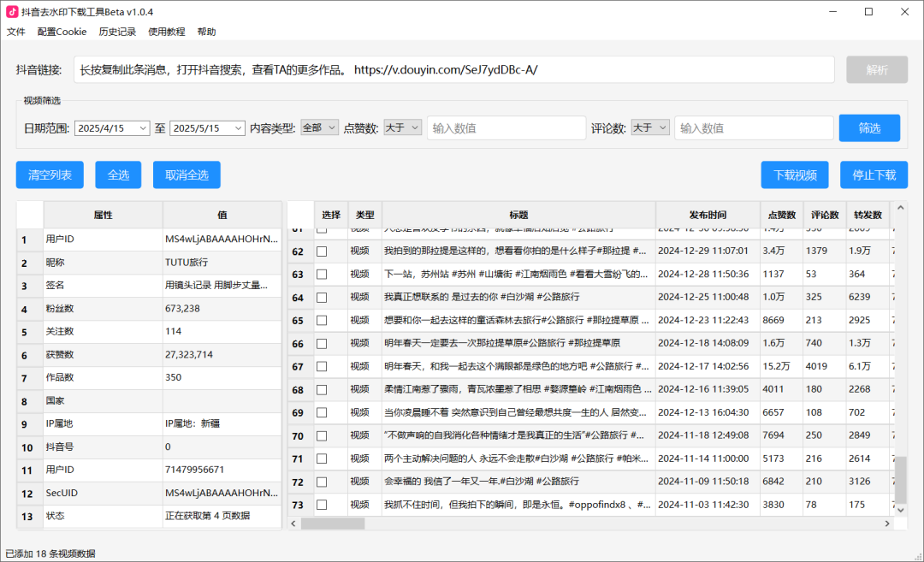This screenshot has height=562, width=924.
Task: Click the up arrow of vertical scrollbar
Action: pyautogui.click(x=900, y=207)
